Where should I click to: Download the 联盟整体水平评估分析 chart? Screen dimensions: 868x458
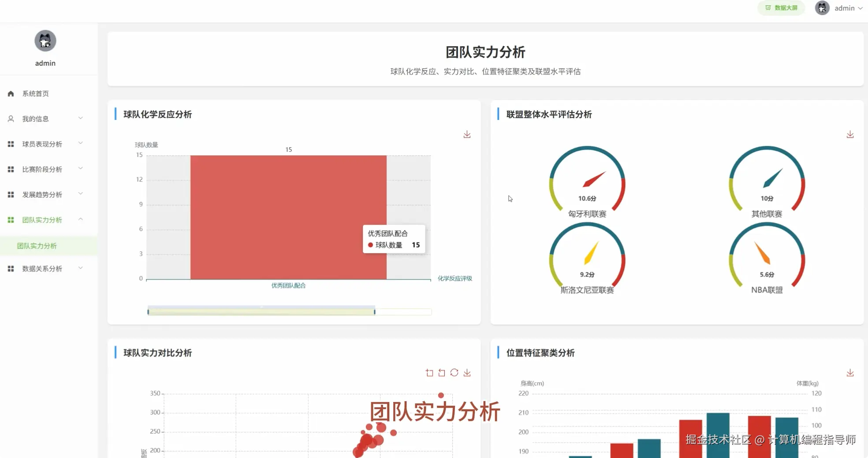click(x=850, y=134)
